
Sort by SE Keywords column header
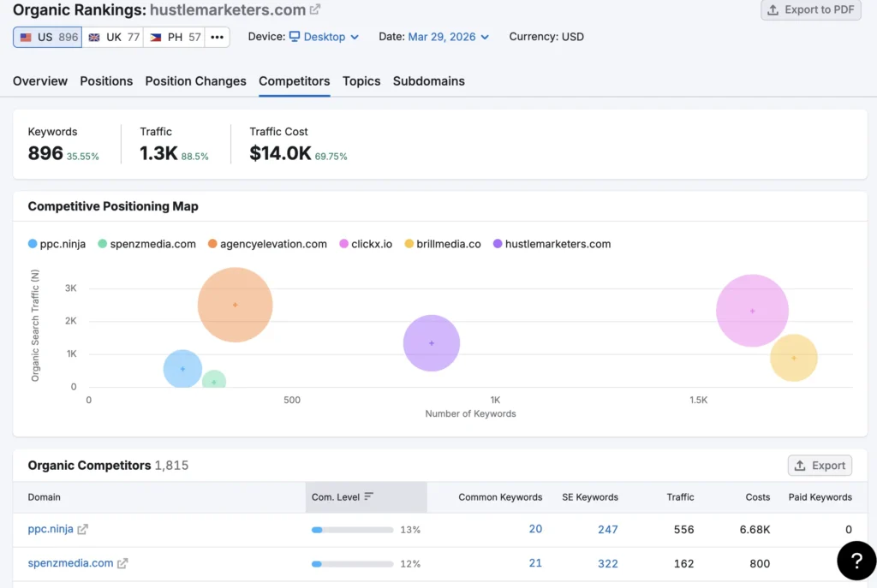(x=590, y=497)
